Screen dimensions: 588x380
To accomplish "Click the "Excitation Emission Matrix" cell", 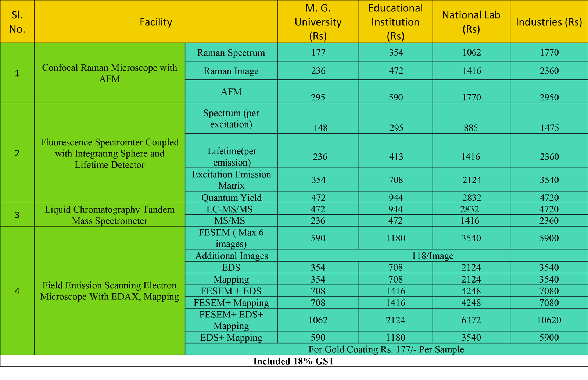I will coord(231,180).
